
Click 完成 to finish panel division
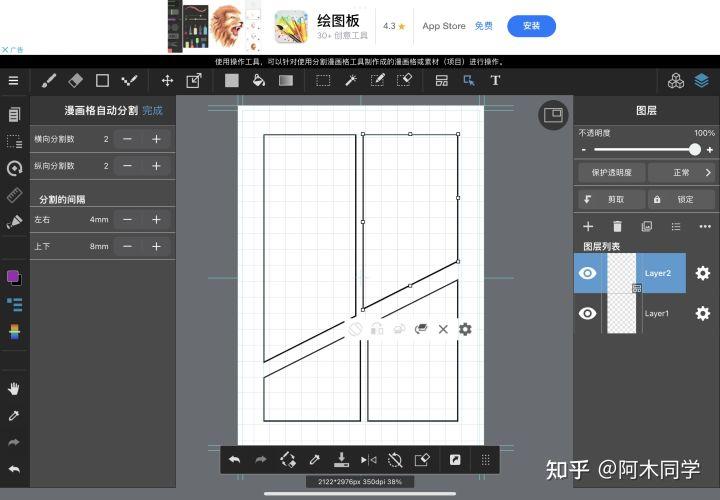click(x=152, y=111)
